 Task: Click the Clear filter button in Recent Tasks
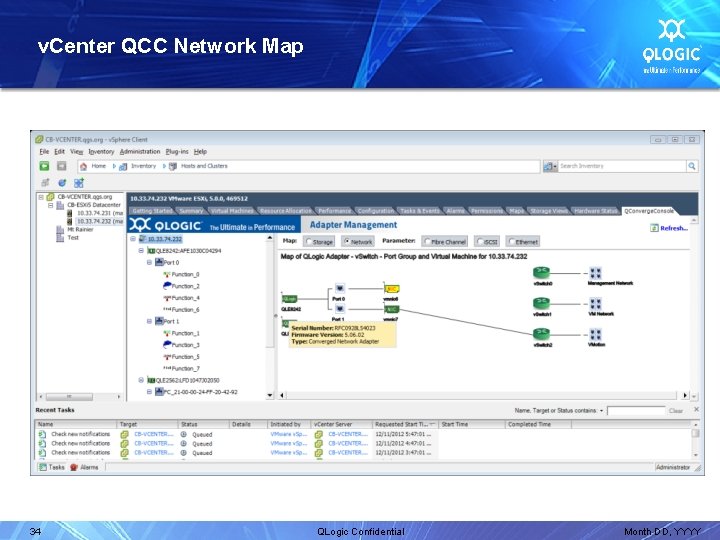pos(675,411)
